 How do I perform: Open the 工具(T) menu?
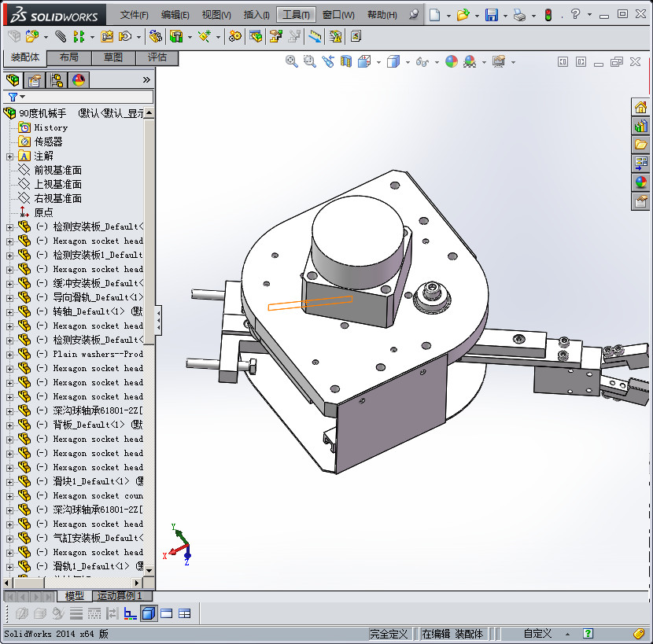[x=296, y=15]
